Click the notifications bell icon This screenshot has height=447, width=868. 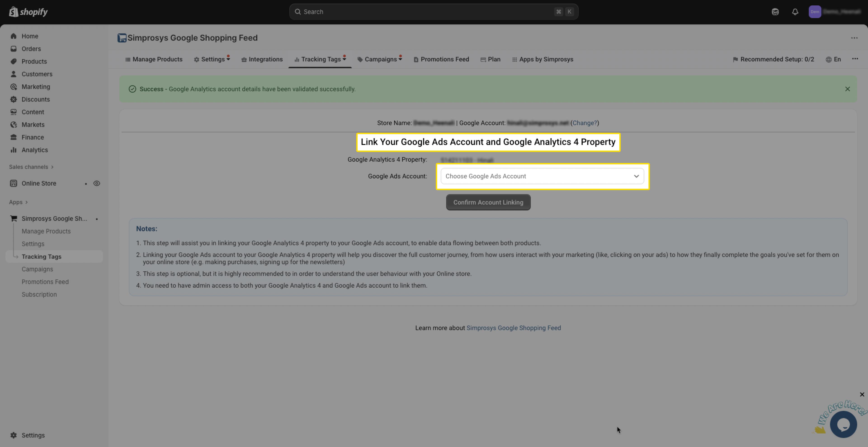coord(795,12)
